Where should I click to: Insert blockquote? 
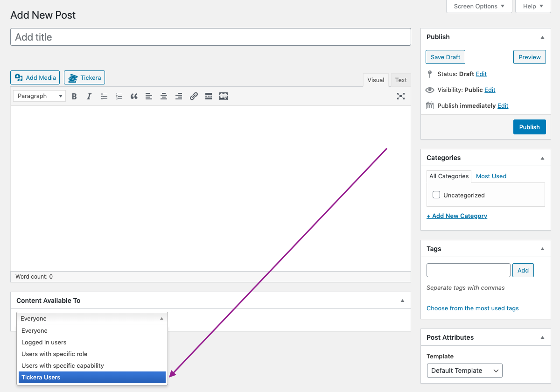point(134,96)
